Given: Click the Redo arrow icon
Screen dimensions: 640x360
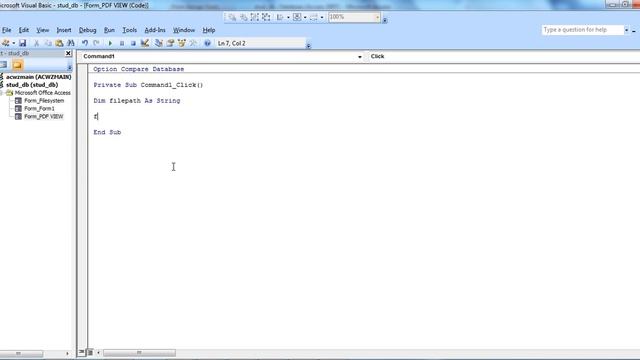Looking at the screenshot, I should [96, 43].
